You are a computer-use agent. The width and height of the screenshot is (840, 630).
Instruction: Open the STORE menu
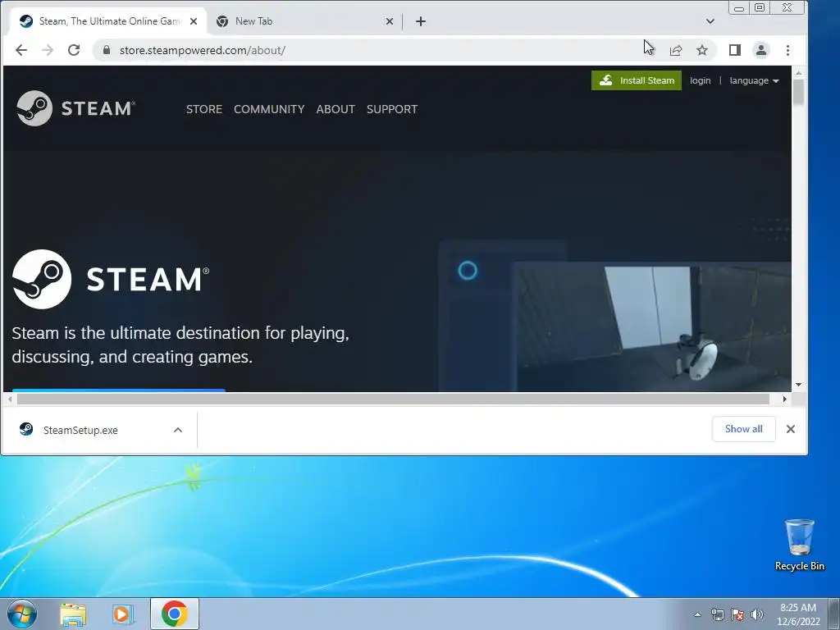tap(204, 109)
